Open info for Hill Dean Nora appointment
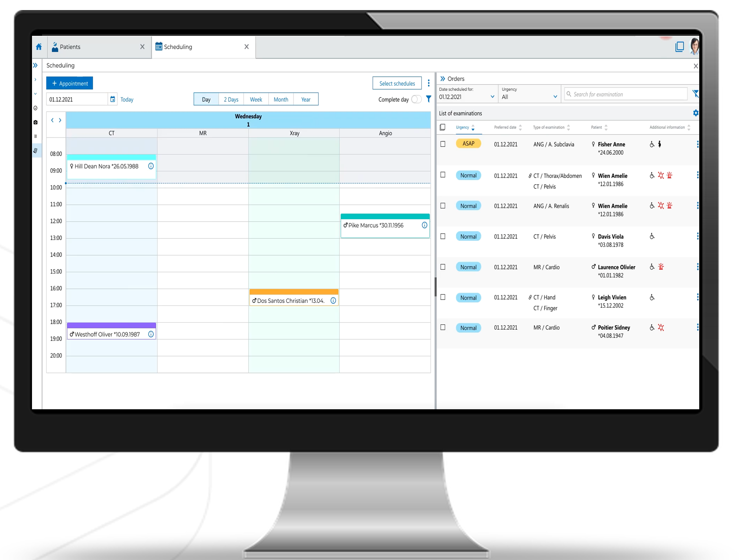 coord(151,166)
